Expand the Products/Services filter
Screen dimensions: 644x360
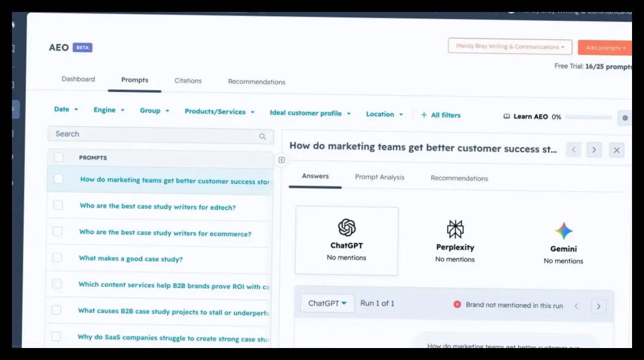[220, 111]
